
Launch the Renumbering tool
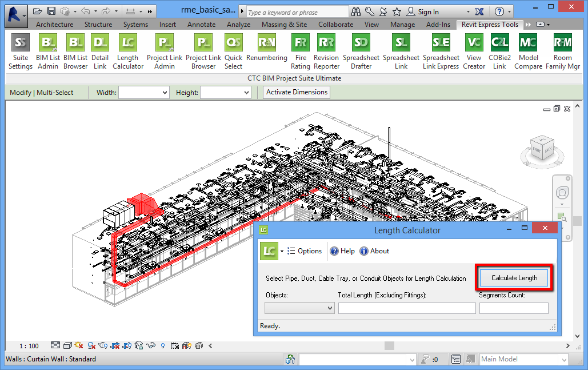tap(267, 50)
